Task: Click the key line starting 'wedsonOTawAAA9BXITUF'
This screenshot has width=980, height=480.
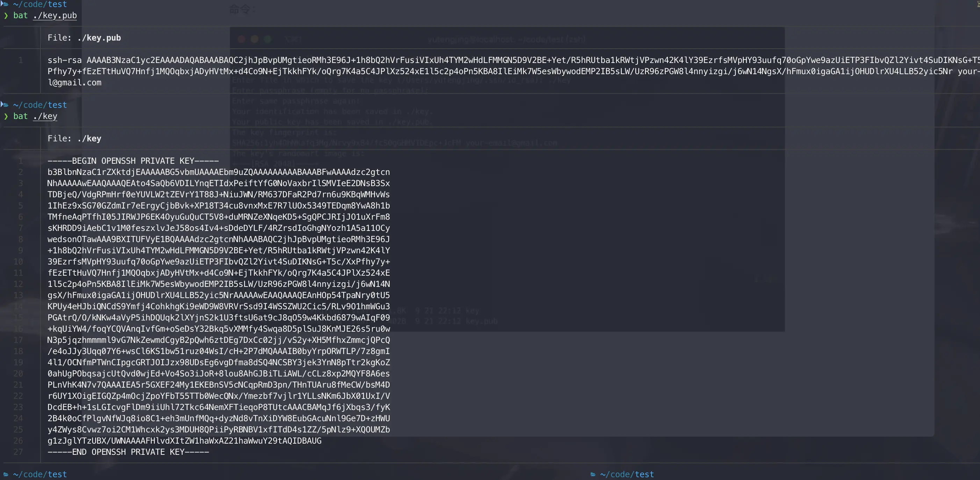Action: pyautogui.click(x=219, y=239)
